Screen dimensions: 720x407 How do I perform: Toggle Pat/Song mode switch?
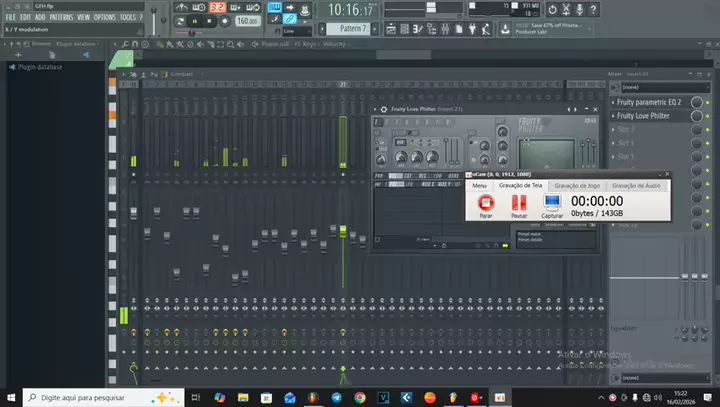(179, 20)
